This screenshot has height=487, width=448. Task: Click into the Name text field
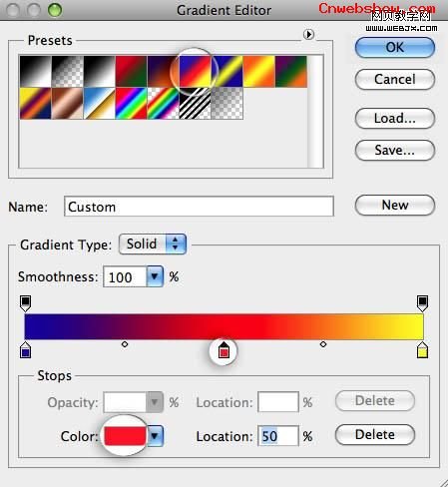click(x=199, y=207)
